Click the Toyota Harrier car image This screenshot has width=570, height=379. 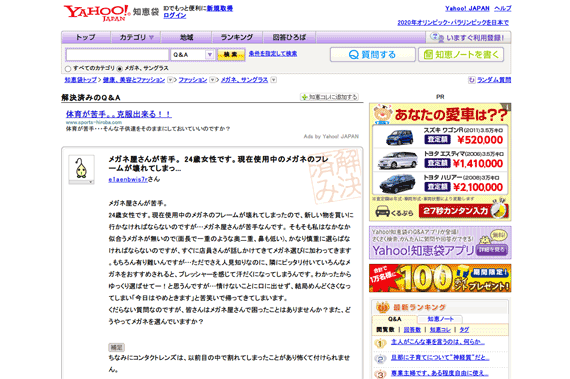pyautogui.click(x=397, y=184)
